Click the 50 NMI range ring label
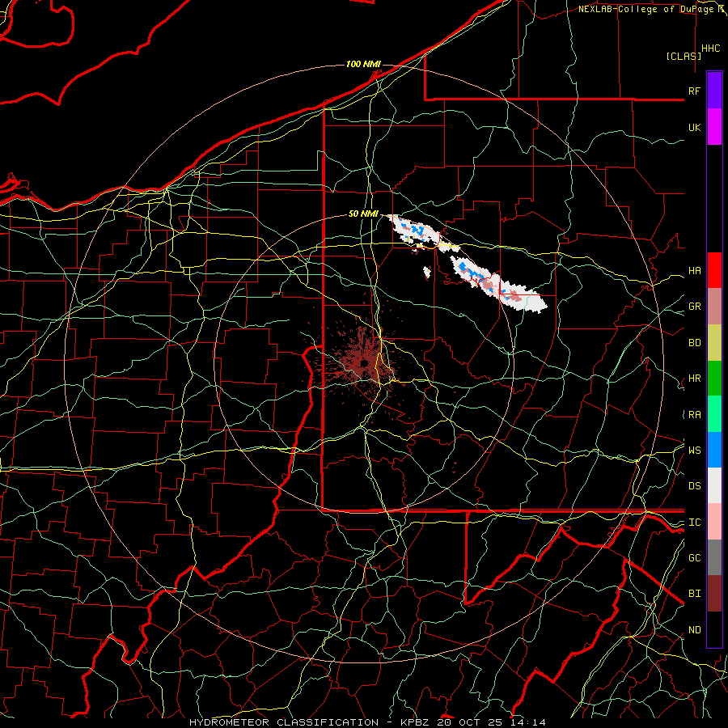The image size is (728, 728). pos(363,214)
